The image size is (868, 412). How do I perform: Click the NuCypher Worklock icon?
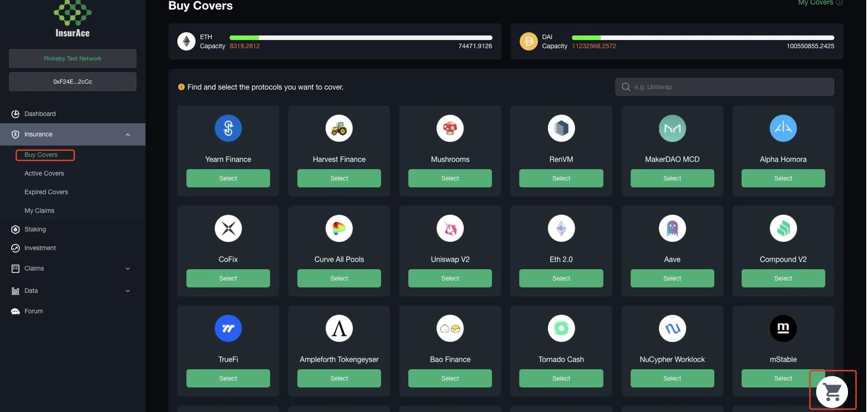point(672,328)
